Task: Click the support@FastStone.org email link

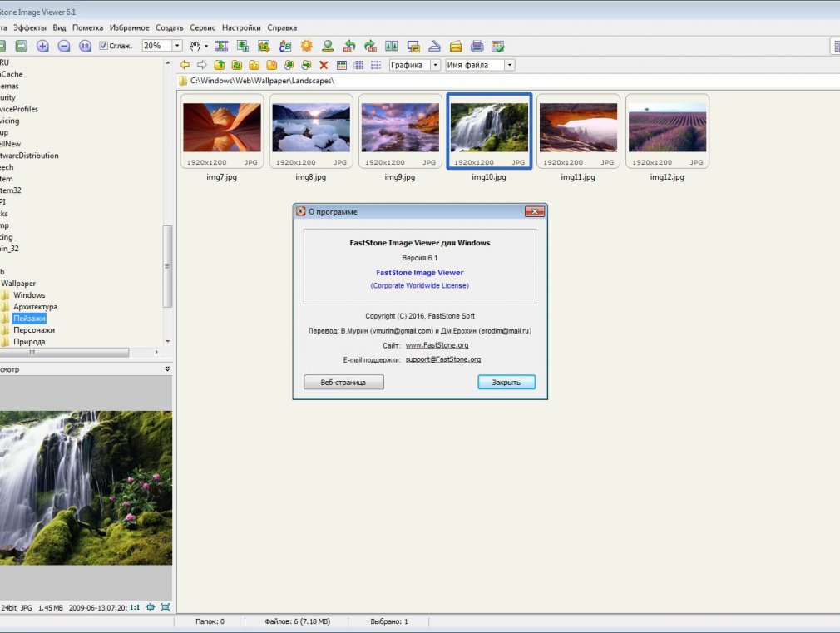Action: point(443,359)
